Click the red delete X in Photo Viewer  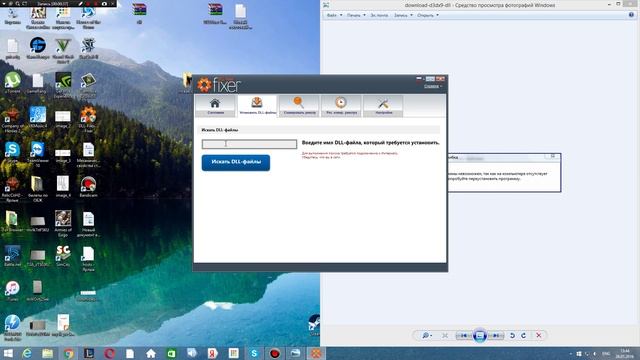point(539,336)
